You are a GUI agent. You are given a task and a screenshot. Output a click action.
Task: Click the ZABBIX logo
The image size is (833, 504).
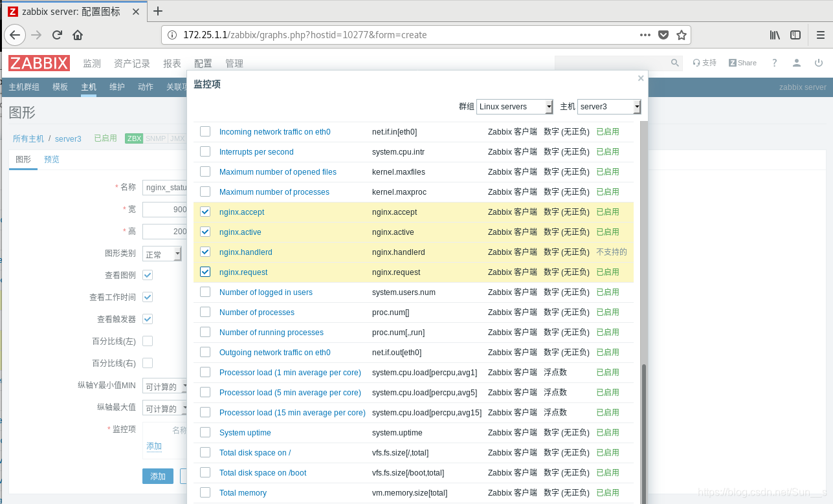click(x=39, y=63)
